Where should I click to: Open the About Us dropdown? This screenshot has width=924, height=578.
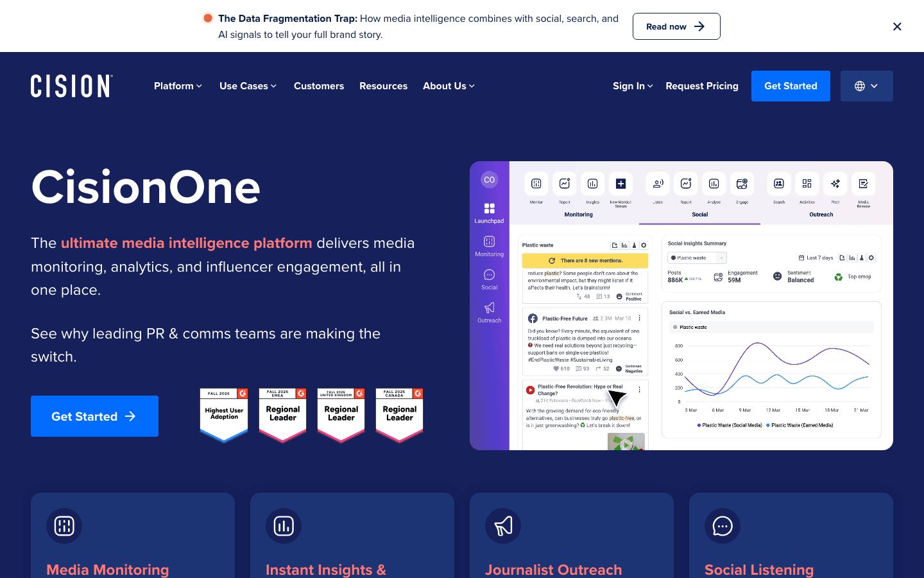click(449, 86)
